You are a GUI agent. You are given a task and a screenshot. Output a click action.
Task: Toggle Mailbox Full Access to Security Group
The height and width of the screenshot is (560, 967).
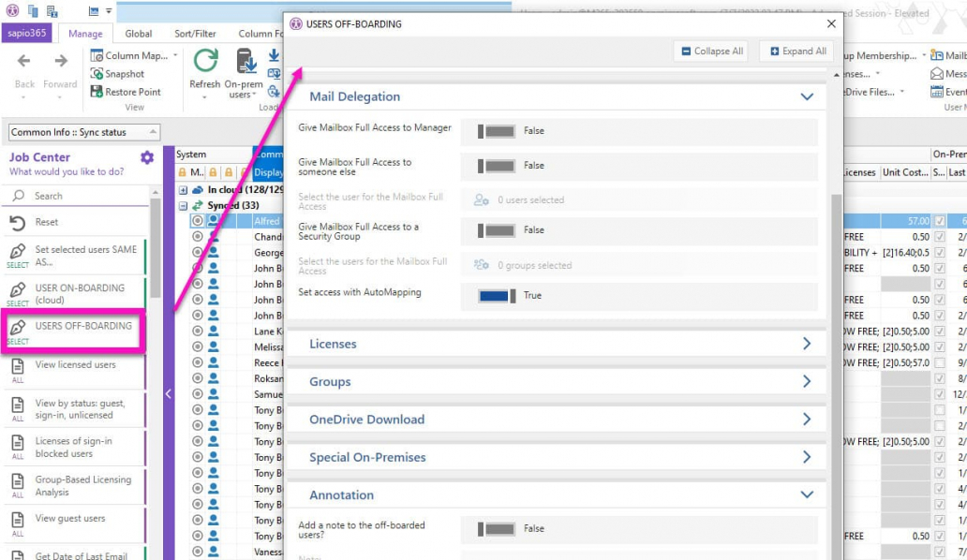[497, 230]
